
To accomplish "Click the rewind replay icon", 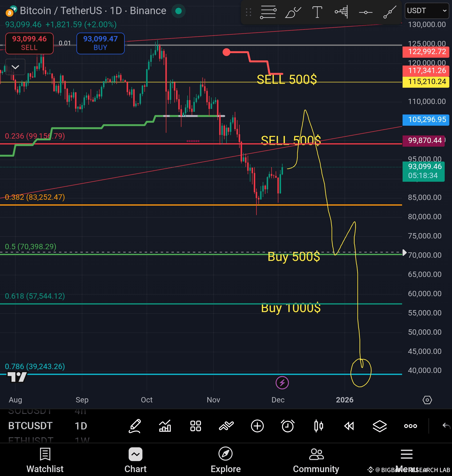I will point(349,426).
